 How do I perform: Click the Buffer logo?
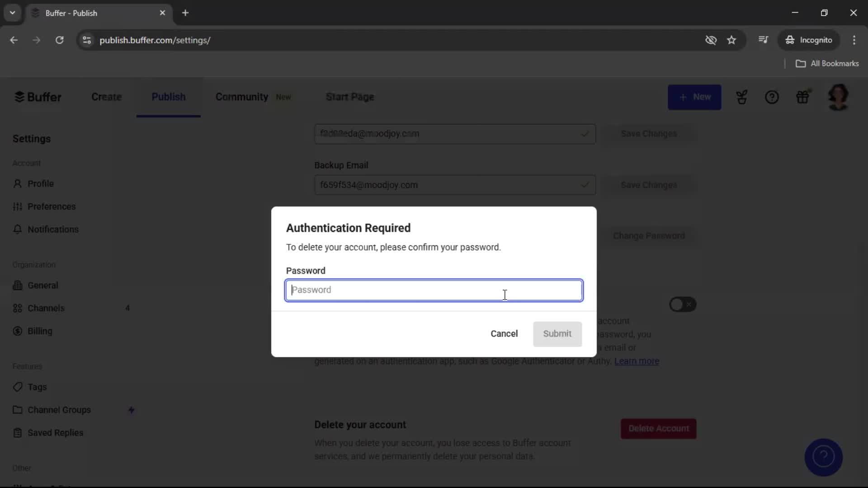pyautogui.click(x=38, y=97)
